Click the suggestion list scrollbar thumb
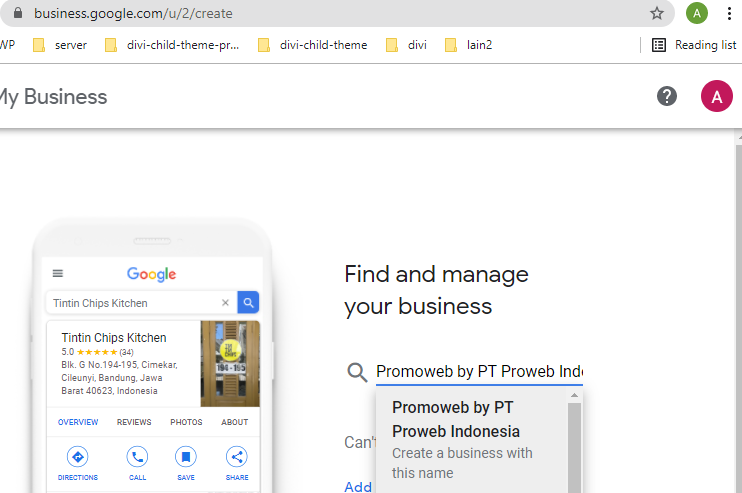Screen dimensions: 742x493 coord(574,447)
